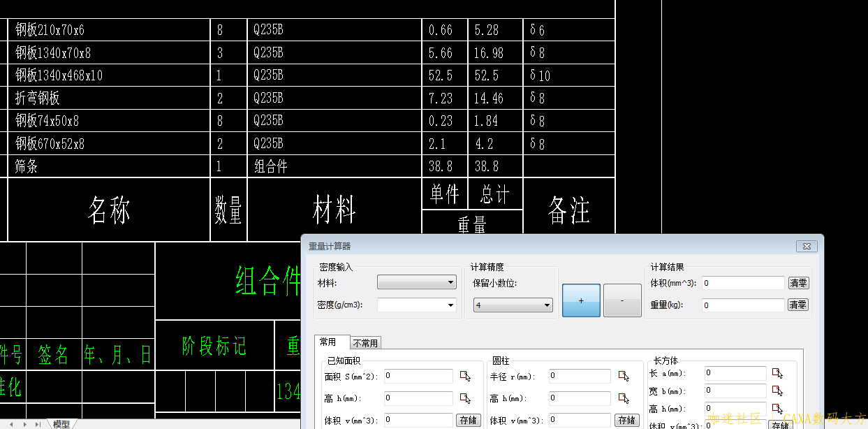Switch to the 不常用 tab
The height and width of the screenshot is (429, 868).
click(x=365, y=343)
